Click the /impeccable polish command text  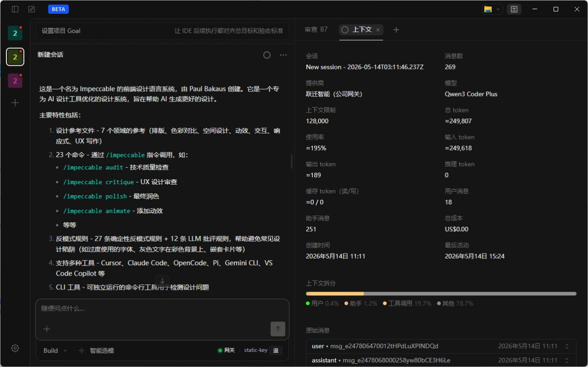click(95, 196)
